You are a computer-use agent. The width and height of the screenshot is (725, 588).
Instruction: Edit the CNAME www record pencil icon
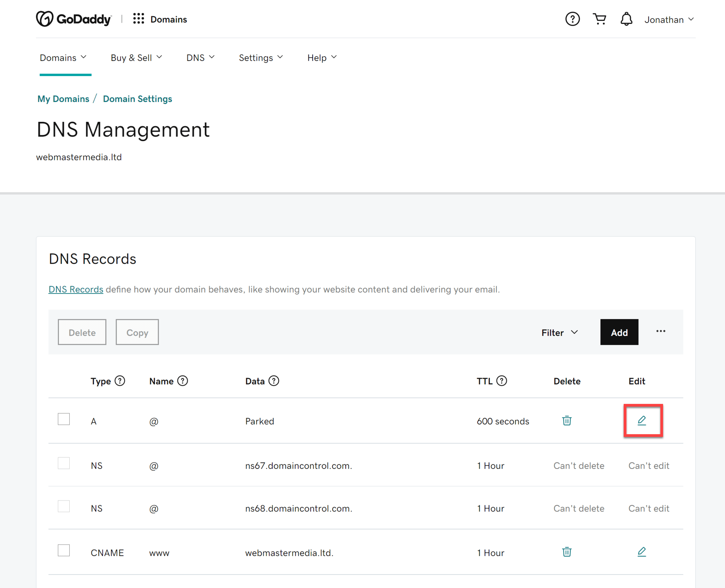coord(641,552)
